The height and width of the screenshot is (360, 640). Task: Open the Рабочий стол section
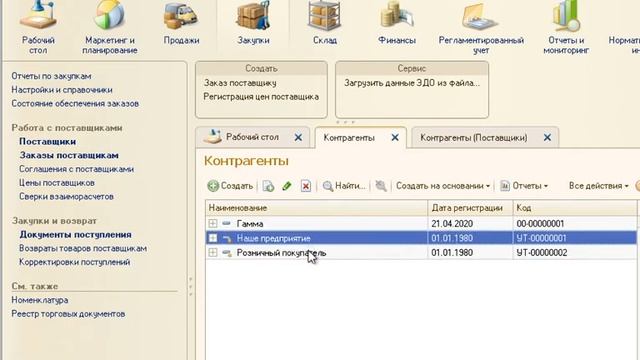(38, 28)
